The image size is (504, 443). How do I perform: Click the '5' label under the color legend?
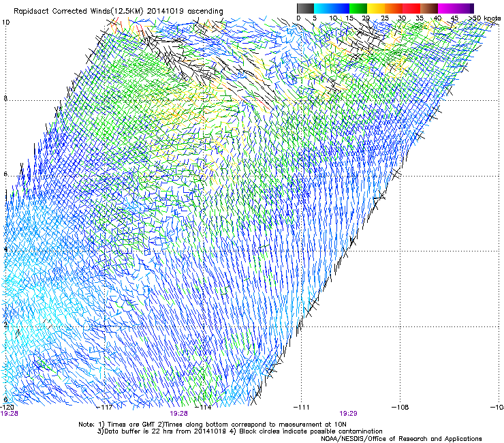tap(315, 18)
